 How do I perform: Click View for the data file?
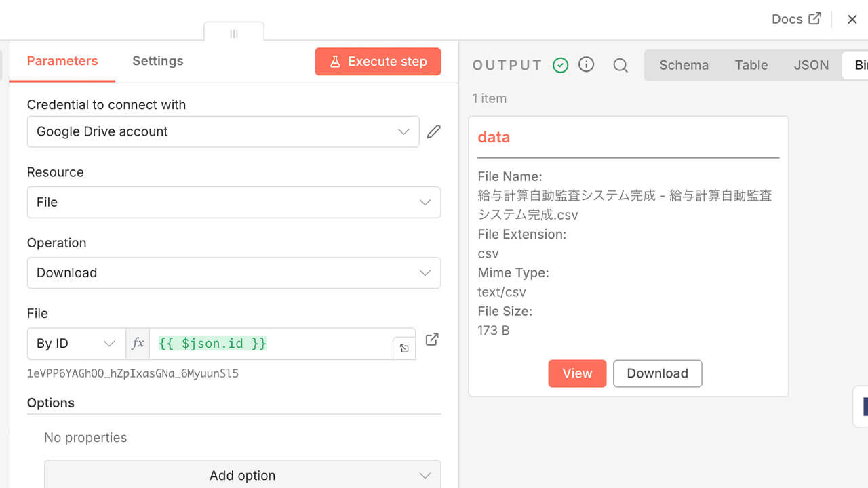577,373
